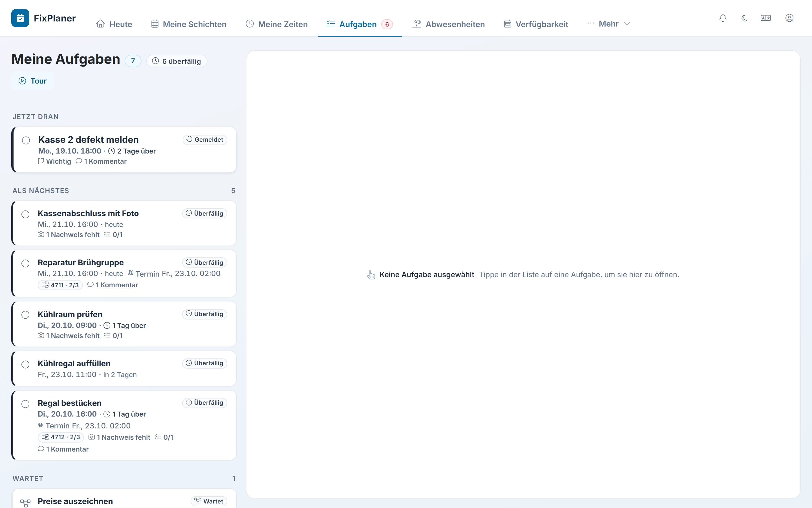This screenshot has width=812, height=508.
Task: Click the Abwesenheiten umbrella icon
Action: [x=417, y=24]
